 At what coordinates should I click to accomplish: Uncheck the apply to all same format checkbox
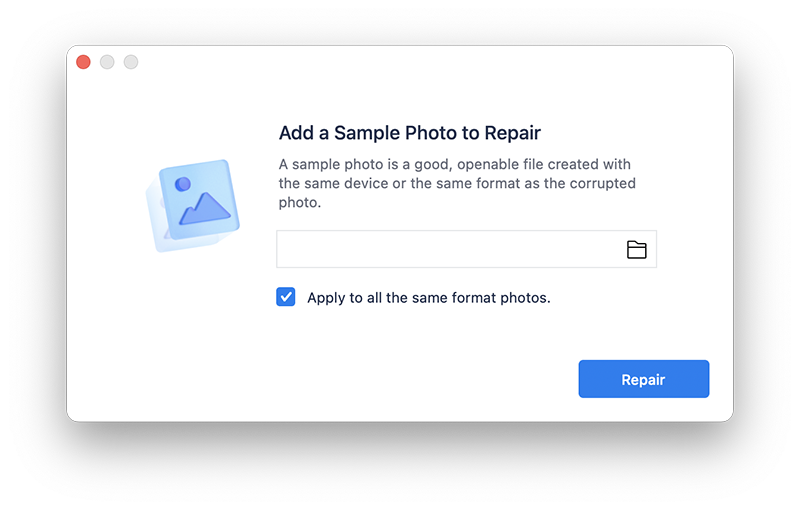(x=286, y=297)
